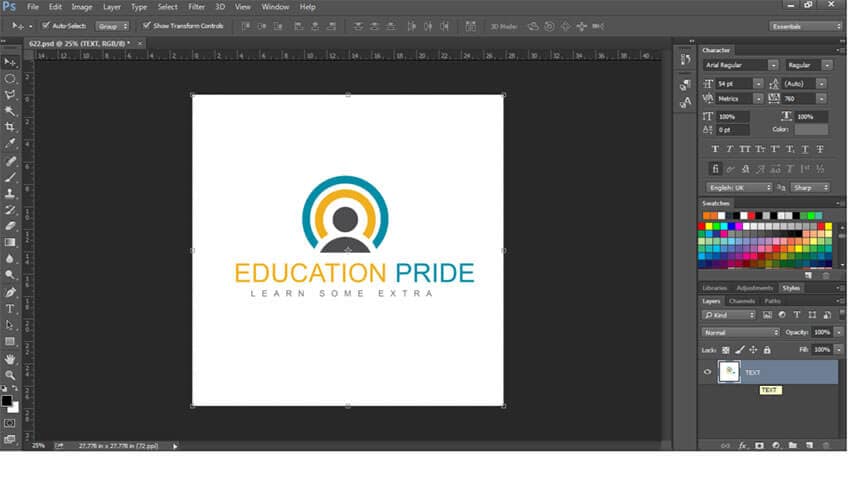The height and width of the screenshot is (478, 850).
Task: Select the Zoom tool
Action: click(x=10, y=375)
